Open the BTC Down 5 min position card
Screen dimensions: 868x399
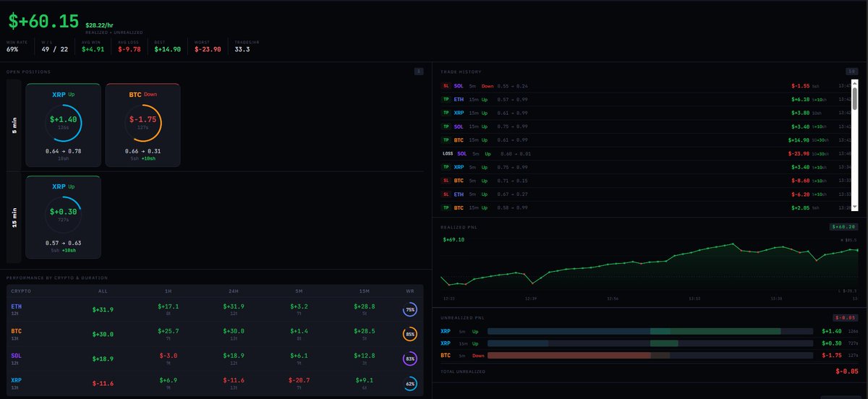tap(143, 125)
